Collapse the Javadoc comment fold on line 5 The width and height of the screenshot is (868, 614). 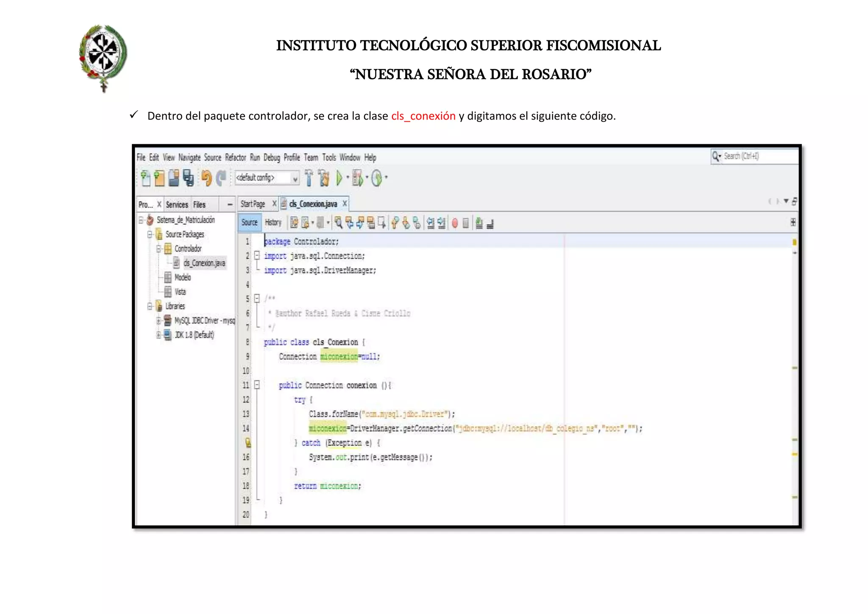point(257,299)
